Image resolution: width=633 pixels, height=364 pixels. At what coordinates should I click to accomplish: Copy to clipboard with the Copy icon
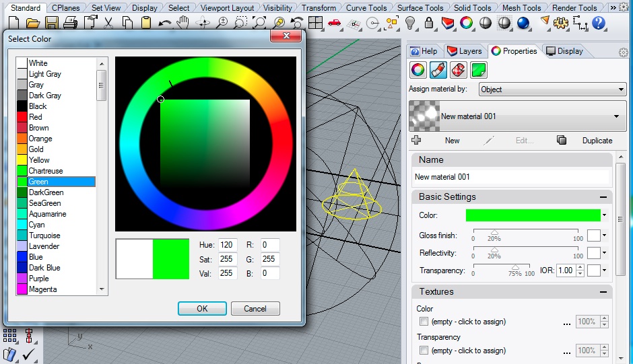[x=127, y=23]
